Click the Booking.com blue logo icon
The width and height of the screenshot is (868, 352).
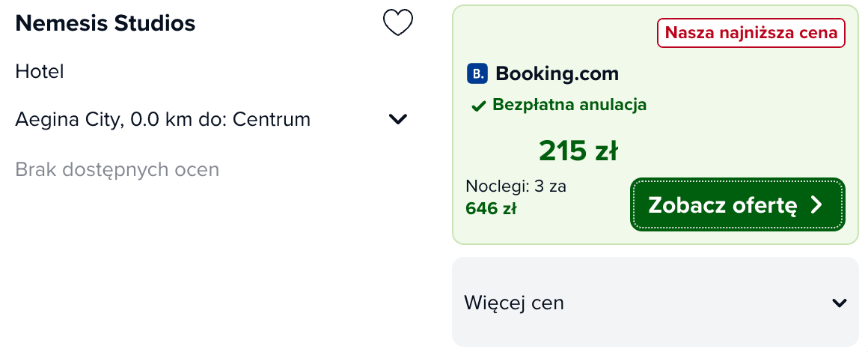coord(477,73)
